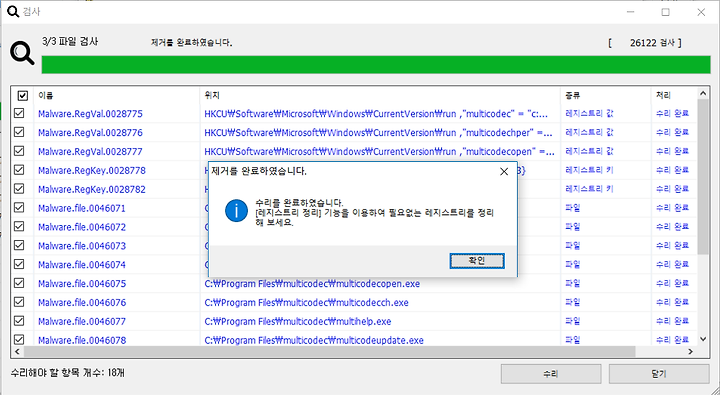This screenshot has width=720, height=395.
Task: Click 수리 완료 status in Malware.file.0046075 row
Action: [x=672, y=283]
